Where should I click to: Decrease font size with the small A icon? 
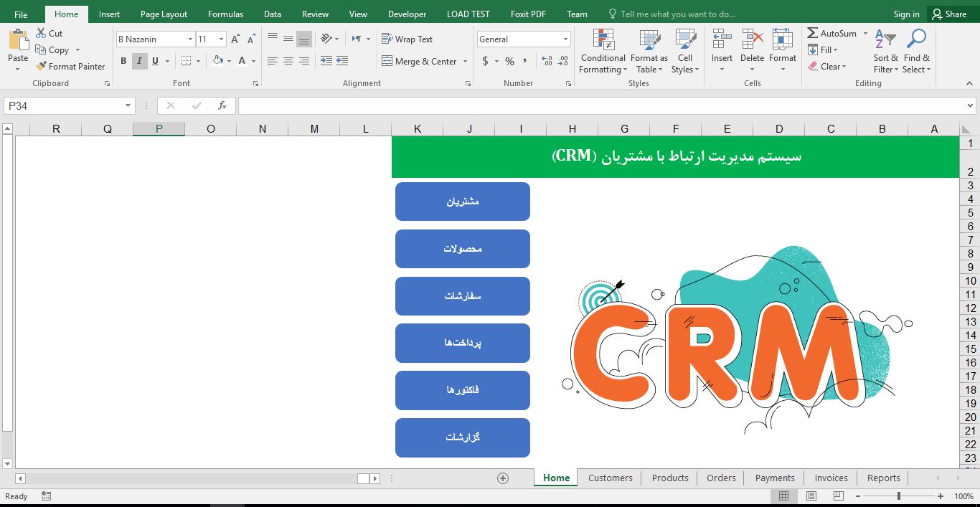click(x=250, y=39)
